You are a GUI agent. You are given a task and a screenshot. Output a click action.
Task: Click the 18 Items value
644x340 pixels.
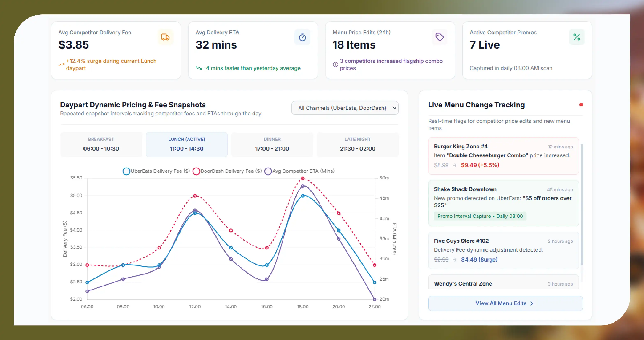pos(354,45)
